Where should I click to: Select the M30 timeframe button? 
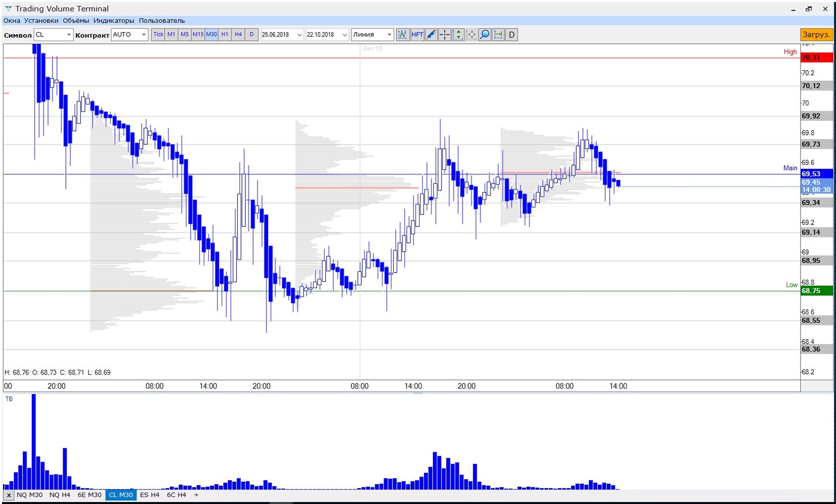point(211,34)
